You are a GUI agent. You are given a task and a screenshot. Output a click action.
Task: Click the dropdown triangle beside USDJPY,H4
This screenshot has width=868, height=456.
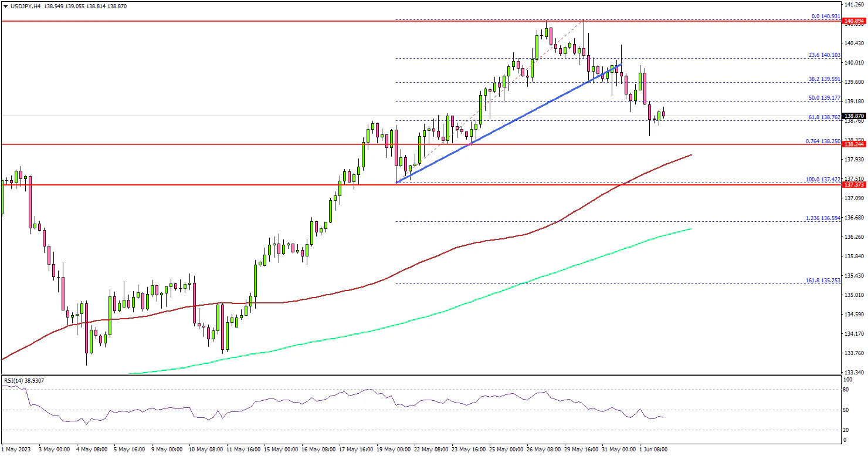click(4, 6)
